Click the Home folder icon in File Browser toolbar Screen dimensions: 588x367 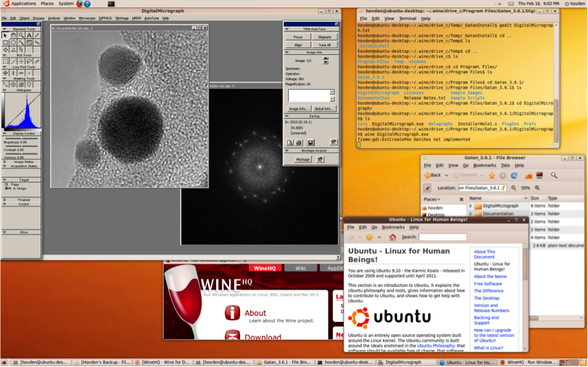(x=529, y=175)
